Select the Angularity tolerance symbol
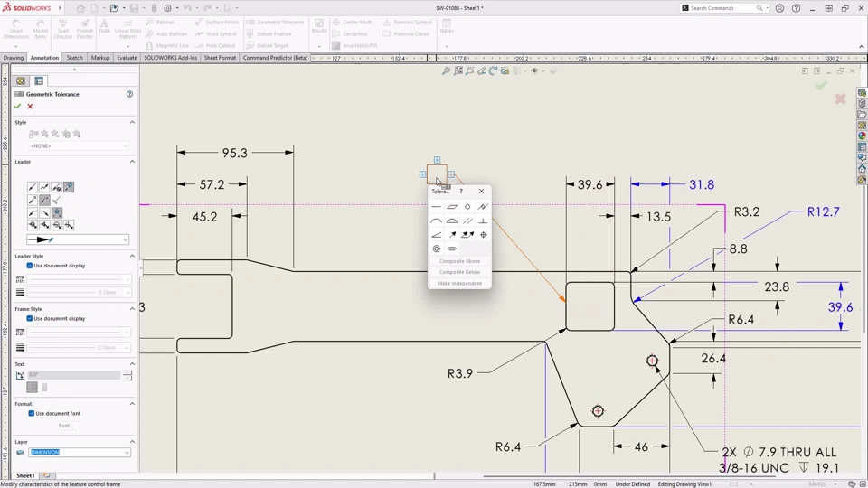 click(x=437, y=235)
